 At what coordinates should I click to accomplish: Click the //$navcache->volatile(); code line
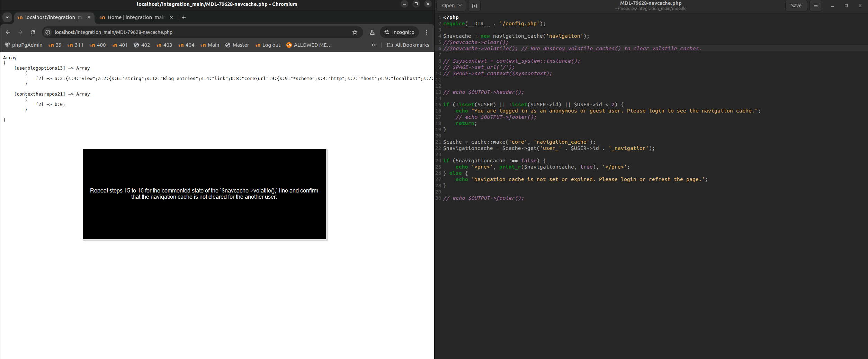[572, 48]
